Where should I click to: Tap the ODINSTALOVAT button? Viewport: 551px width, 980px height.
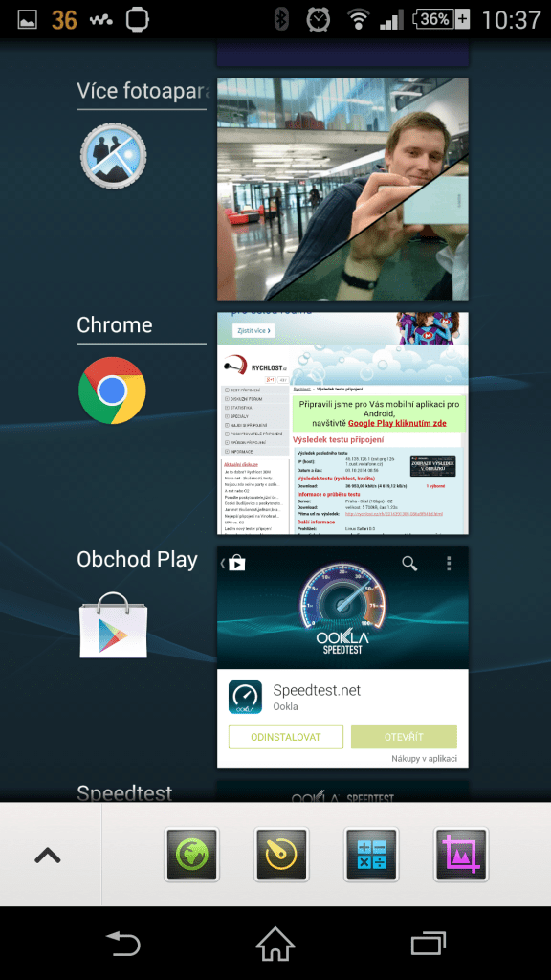[x=285, y=737]
